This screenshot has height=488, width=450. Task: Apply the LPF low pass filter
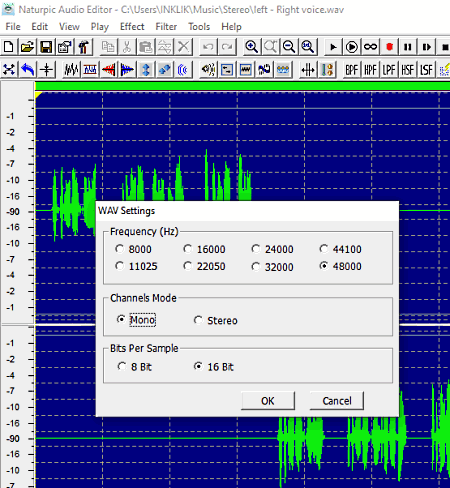(389, 70)
